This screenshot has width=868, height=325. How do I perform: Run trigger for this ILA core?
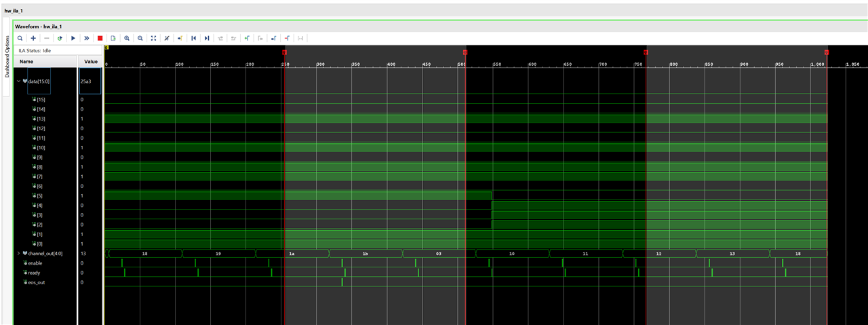click(x=73, y=38)
